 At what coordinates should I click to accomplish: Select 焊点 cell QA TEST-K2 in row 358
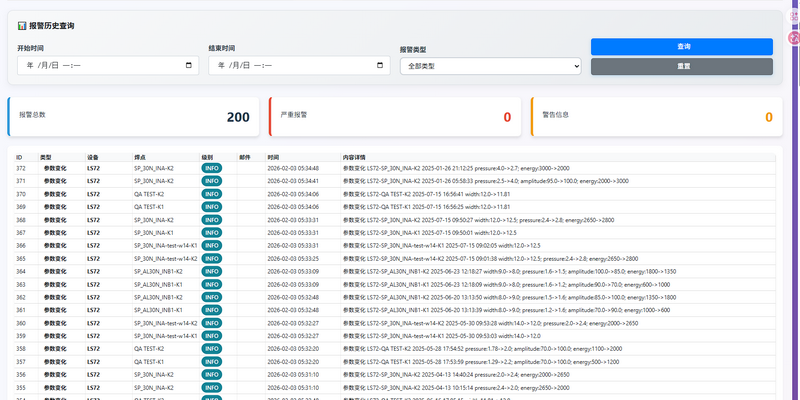pyautogui.click(x=149, y=349)
